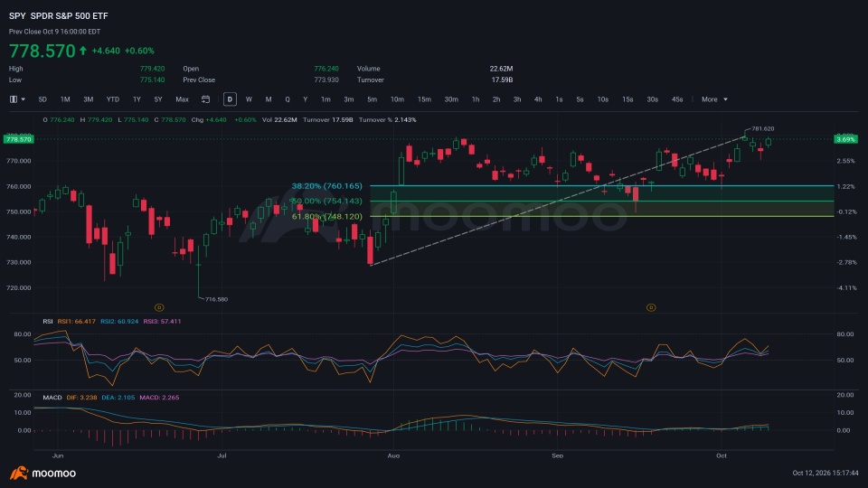Screen dimensions: 868x488
Task: Switch to 10s interval
Action: click(x=603, y=99)
